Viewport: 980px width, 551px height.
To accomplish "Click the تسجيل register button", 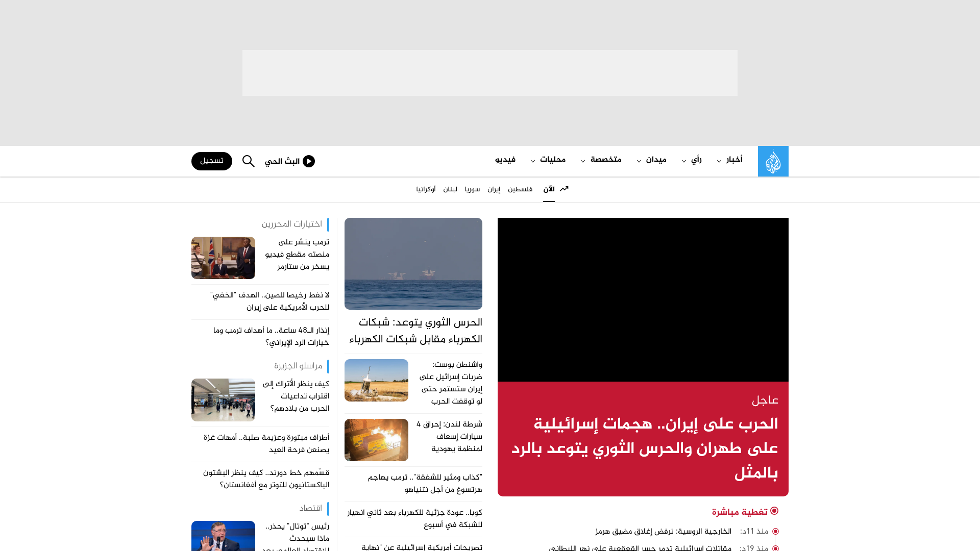I will [x=212, y=161].
